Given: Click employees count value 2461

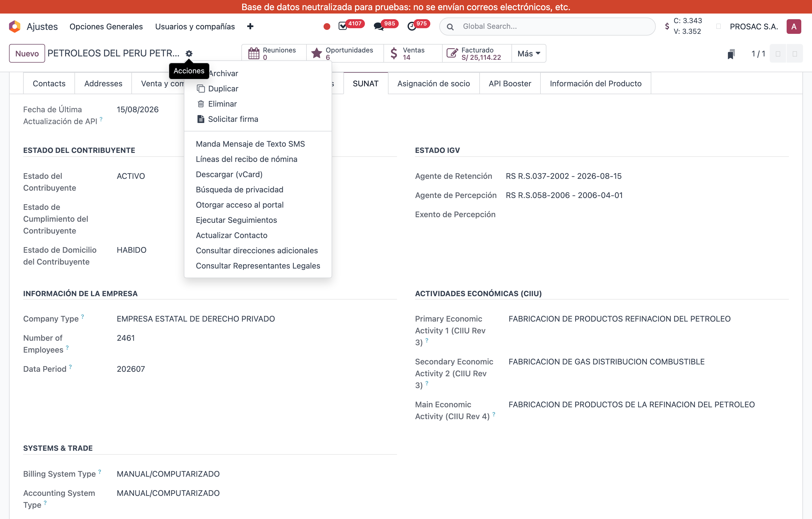Looking at the screenshot, I should [x=126, y=338].
